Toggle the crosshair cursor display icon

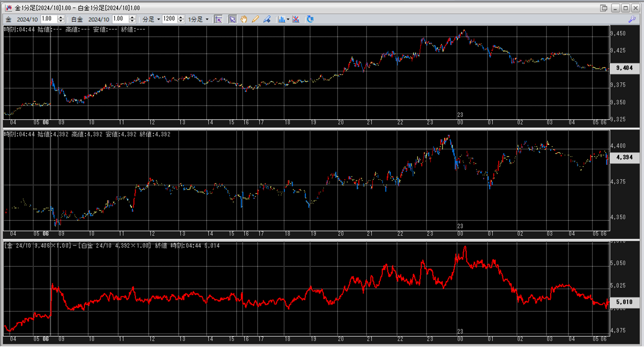[x=218, y=19]
